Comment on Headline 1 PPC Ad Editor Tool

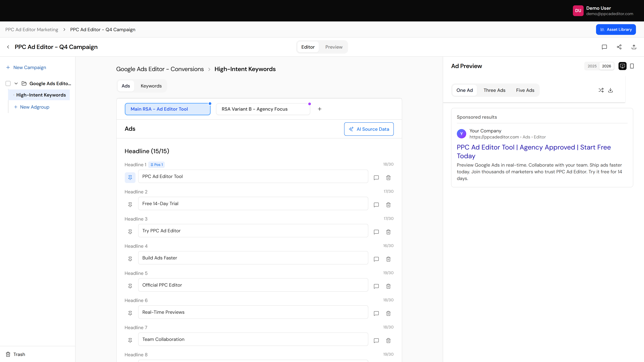pyautogui.click(x=376, y=178)
